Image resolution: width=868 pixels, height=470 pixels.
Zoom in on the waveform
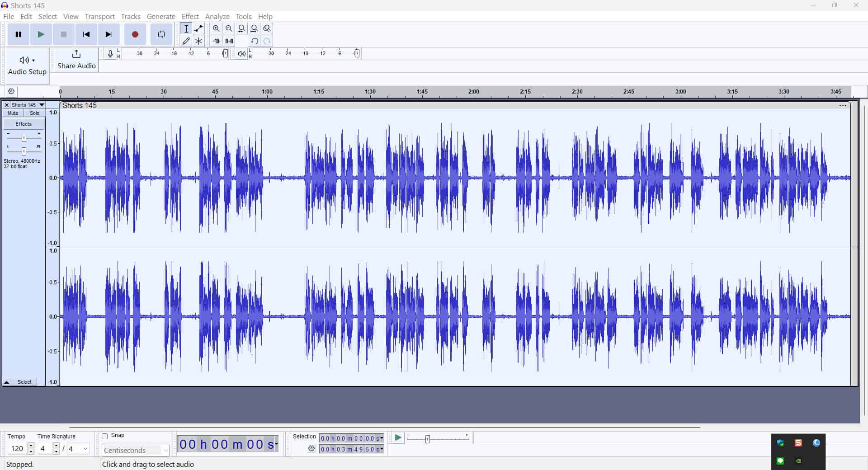(x=217, y=28)
